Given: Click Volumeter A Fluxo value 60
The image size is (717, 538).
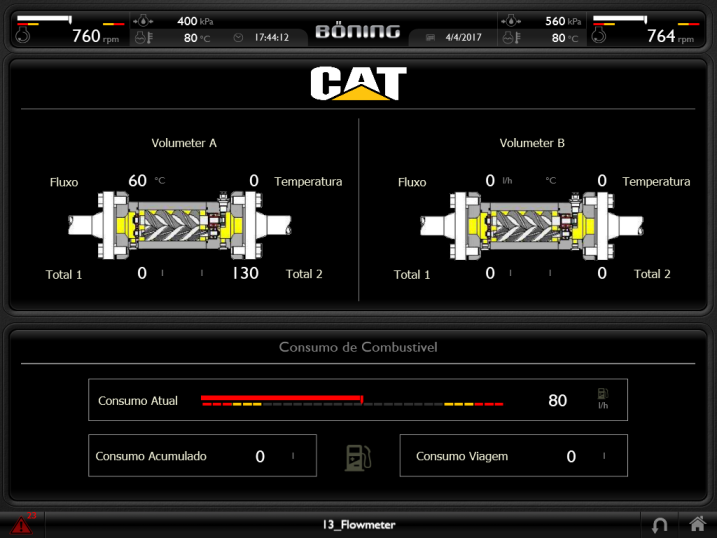Looking at the screenshot, I should 137,181.
